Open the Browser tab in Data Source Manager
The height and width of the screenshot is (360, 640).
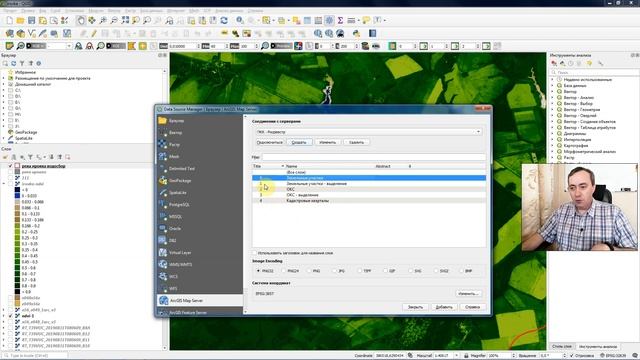coord(200,121)
